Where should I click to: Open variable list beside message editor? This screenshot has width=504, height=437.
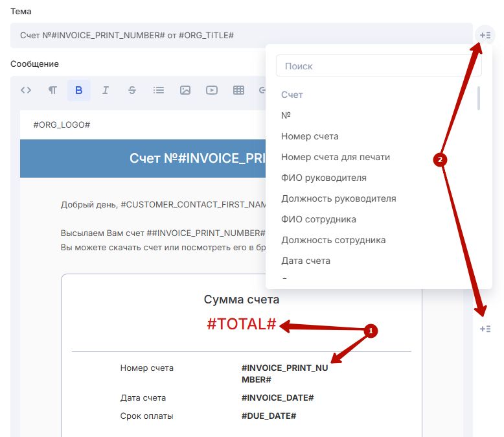(485, 329)
